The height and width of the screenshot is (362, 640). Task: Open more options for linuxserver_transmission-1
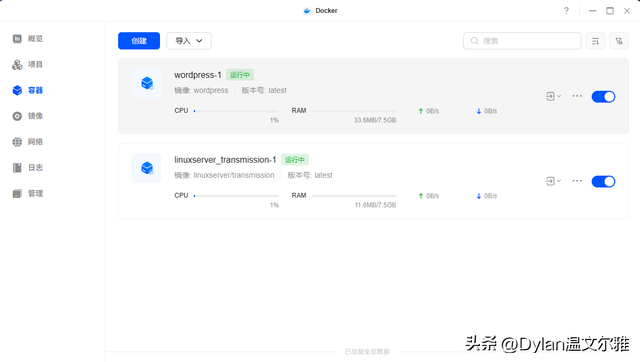[x=577, y=181]
